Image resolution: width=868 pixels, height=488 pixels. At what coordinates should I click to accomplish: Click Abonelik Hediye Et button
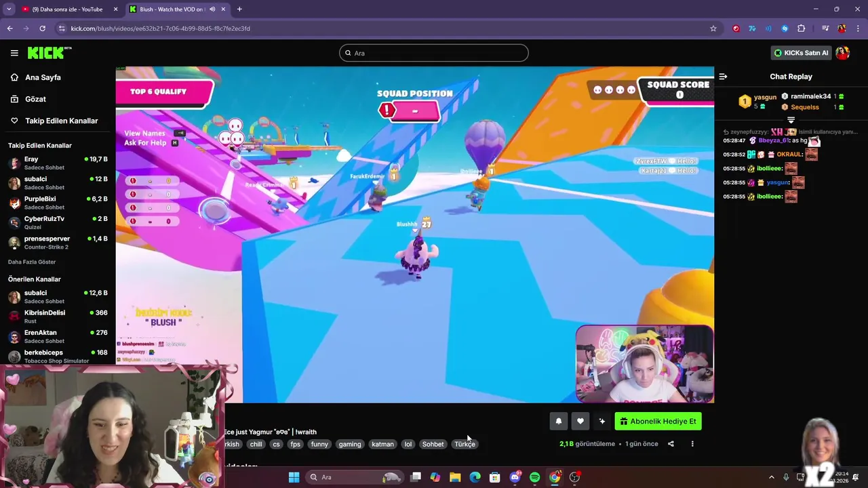658,421
